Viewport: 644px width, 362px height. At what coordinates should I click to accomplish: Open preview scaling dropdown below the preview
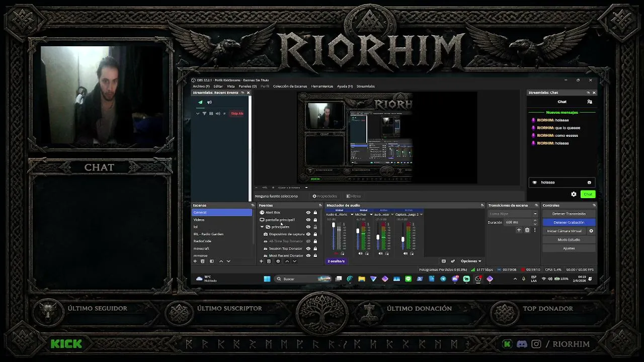click(x=306, y=188)
